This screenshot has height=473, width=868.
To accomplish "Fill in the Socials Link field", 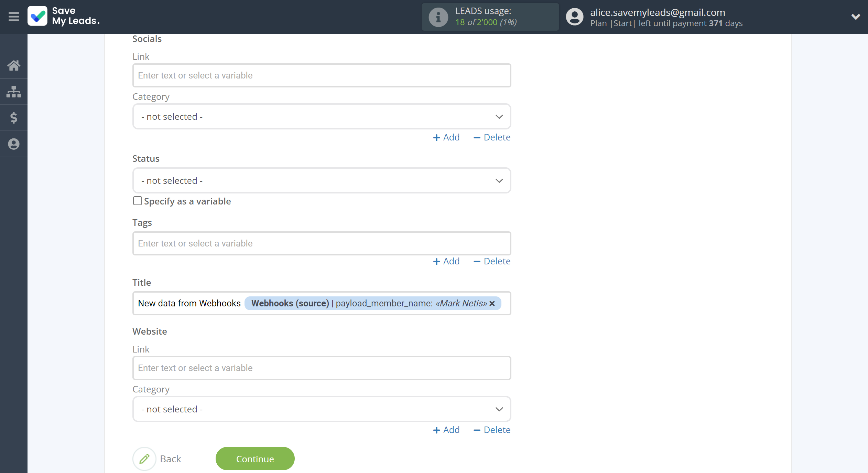I will [x=322, y=75].
